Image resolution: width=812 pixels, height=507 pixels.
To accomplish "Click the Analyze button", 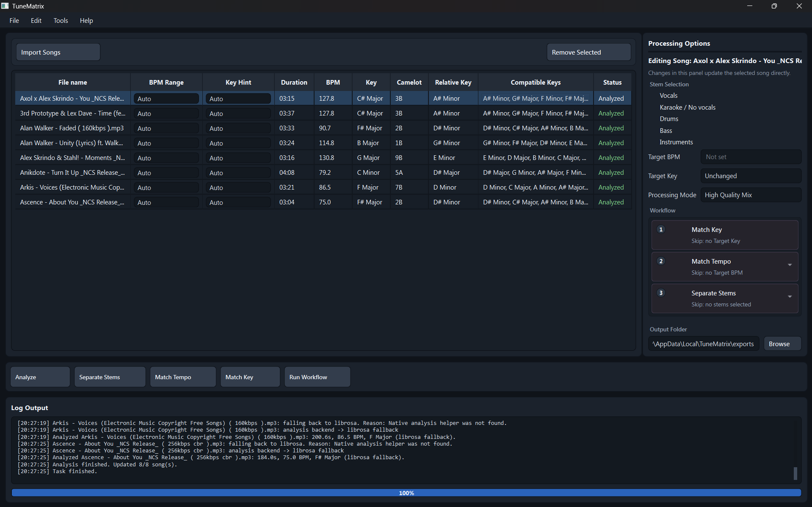I will (x=40, y=377).
